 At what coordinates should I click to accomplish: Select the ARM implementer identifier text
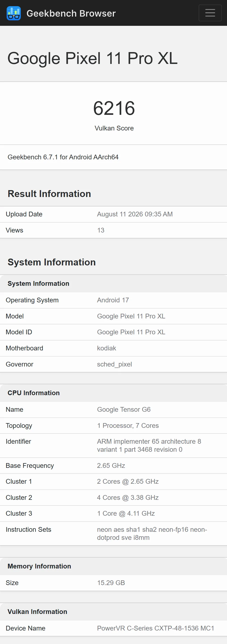click(x=149, y=446)
